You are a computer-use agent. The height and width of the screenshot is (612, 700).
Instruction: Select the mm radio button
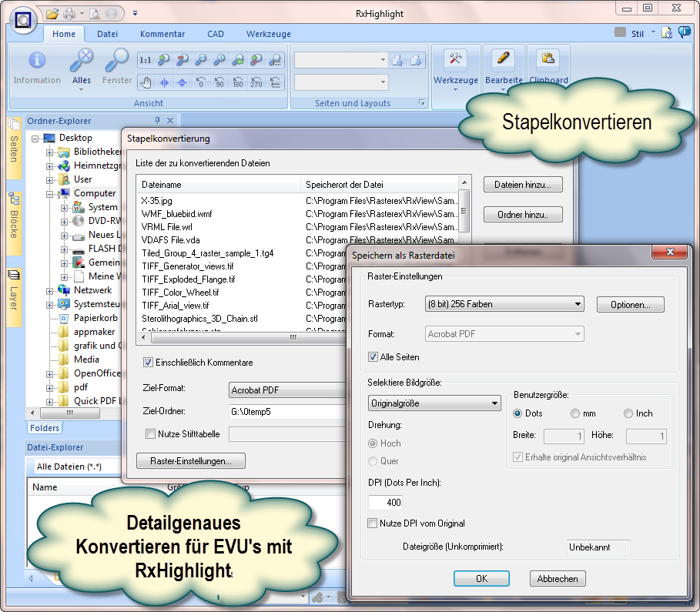(575, 413)
